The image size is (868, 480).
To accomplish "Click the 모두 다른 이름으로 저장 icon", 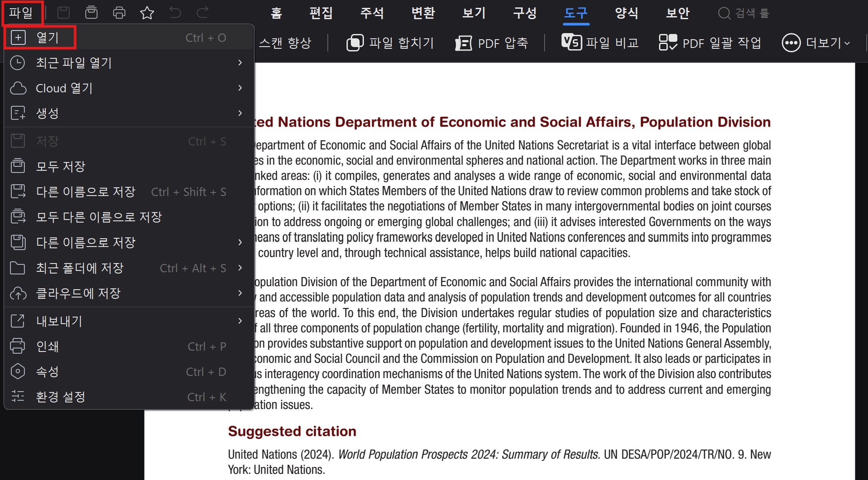I will tap(18, 216).
